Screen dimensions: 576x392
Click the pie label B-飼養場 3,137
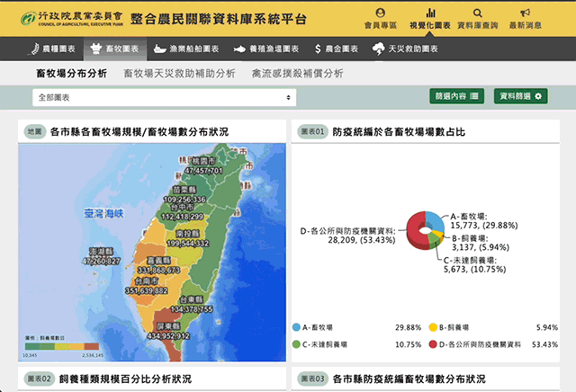(481, 243)
